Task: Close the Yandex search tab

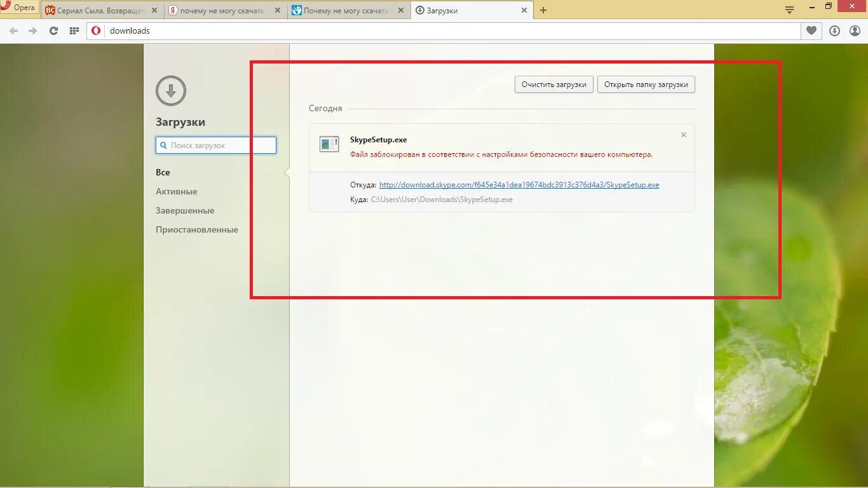Action: pos(277,11)
